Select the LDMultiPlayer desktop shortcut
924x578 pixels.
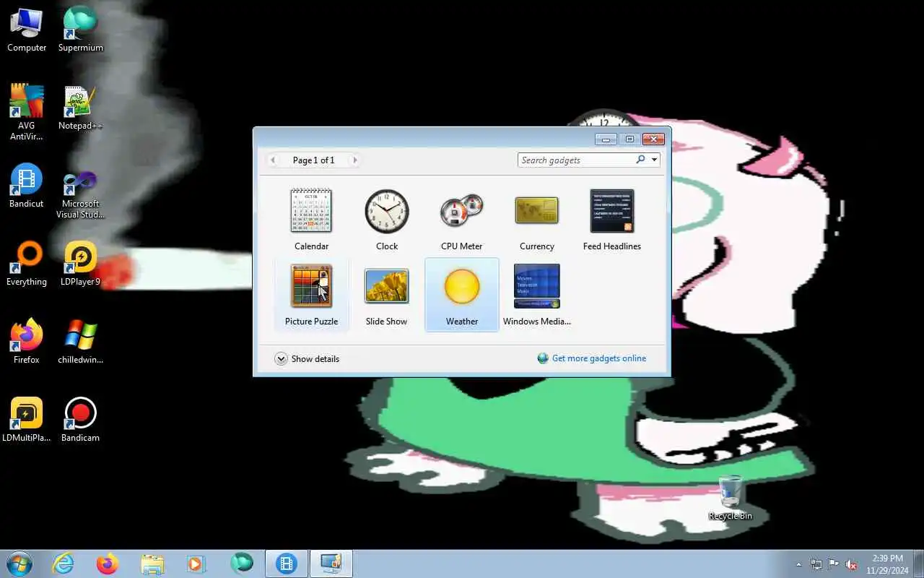(27, 420)
